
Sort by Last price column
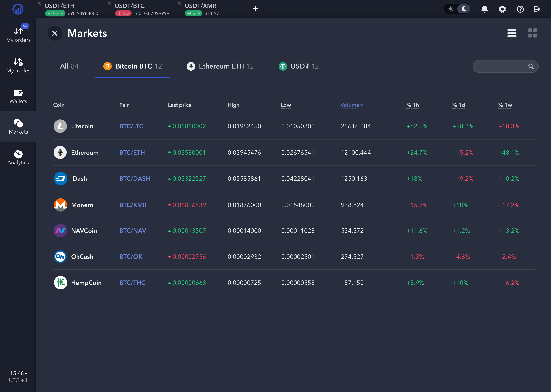pos(180,105)
